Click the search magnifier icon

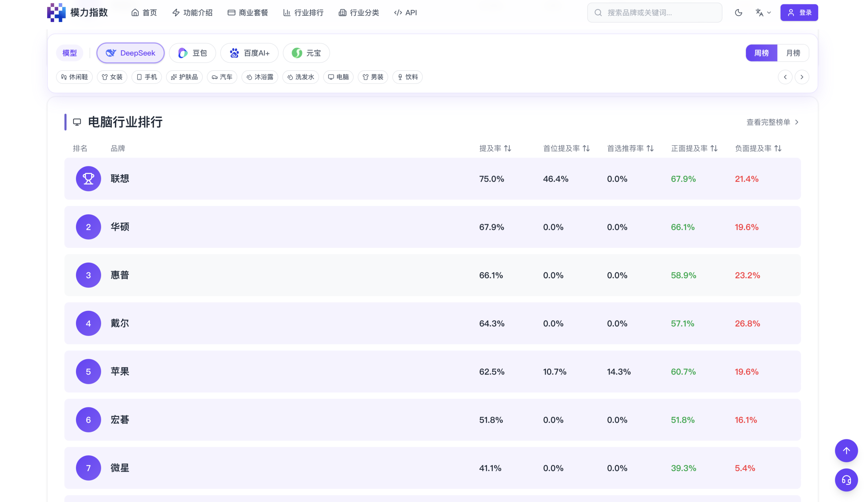pos(598,13)
